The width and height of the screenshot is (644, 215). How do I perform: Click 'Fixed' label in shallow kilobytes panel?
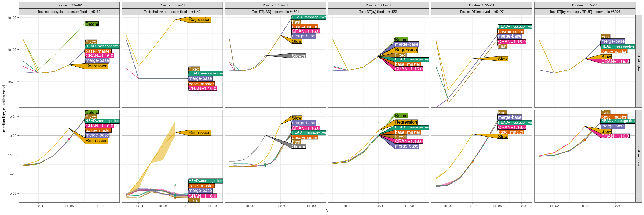(194, 69)
